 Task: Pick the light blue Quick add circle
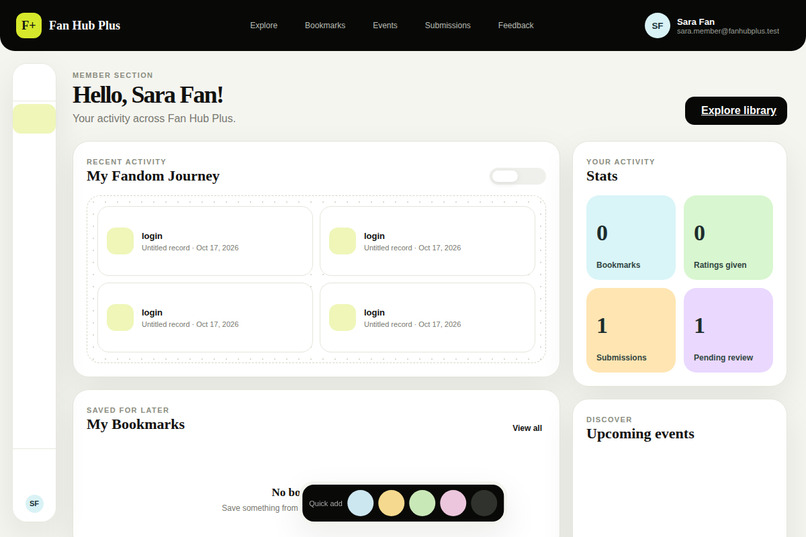pyautogui.click(x=360, y=503)
